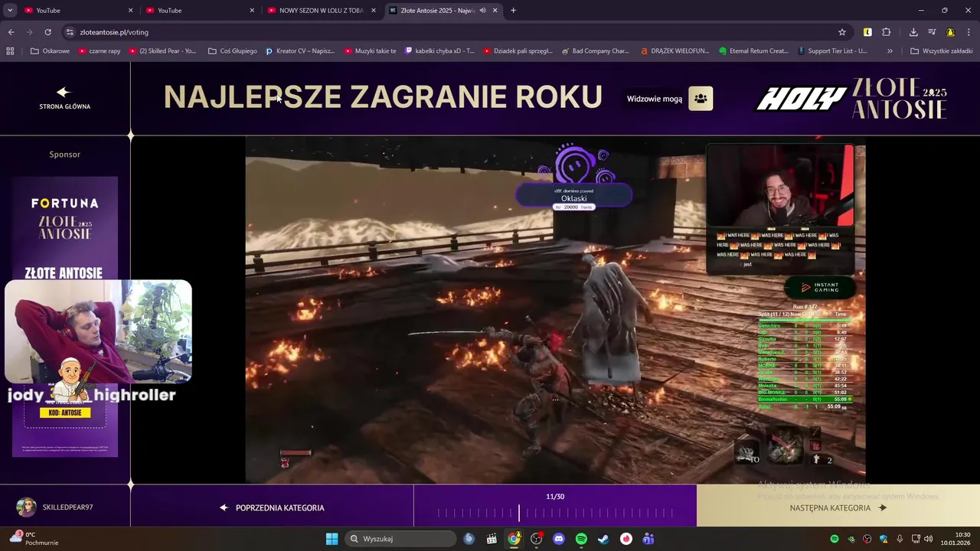
Task: Open Oskarowe bookmark folder
Action: [50, 51]
